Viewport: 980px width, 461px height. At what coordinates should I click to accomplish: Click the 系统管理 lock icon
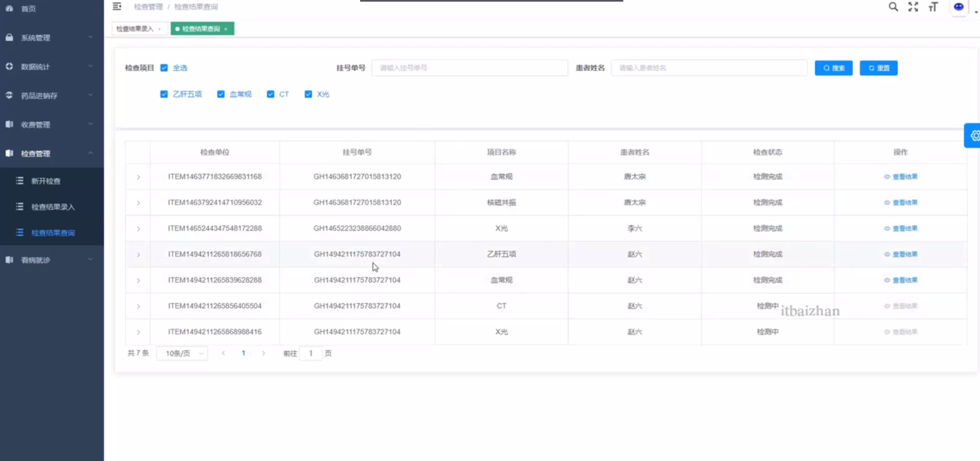tap(9, 37)
